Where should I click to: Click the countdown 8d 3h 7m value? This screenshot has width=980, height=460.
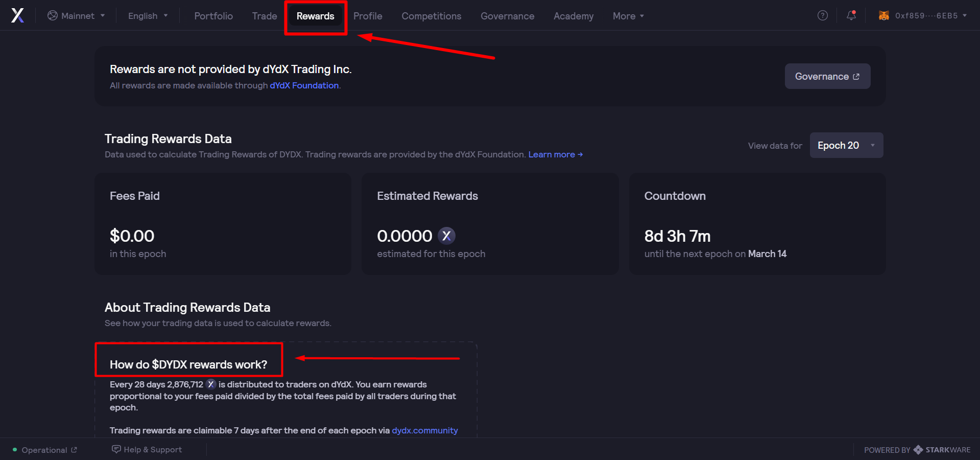(677, 236)
